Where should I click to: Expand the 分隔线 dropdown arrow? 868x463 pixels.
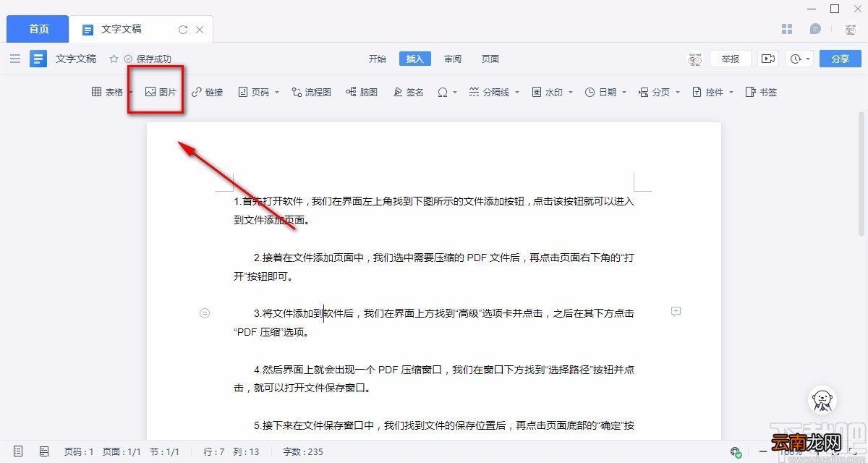click(x=517, y=93)
